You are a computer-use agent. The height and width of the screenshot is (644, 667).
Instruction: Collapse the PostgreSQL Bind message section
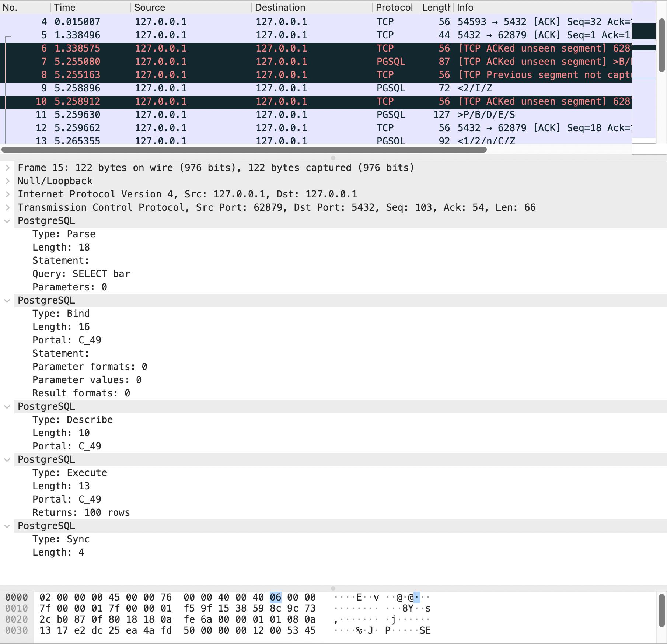pyautogui.click(x=7, y=300)
